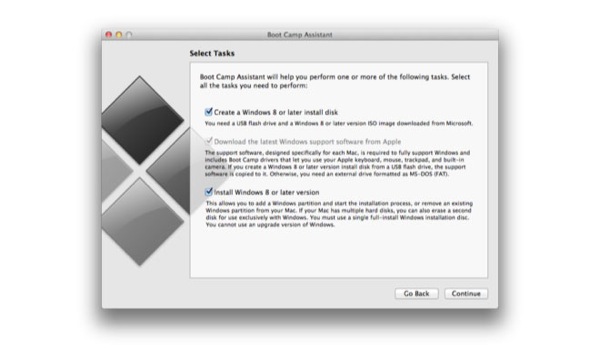Image resolution: width=600 pixels, height=360 pixels.
Task: Click the paragraph starting 'This allows you to add'
Action: tap(339, 214)
